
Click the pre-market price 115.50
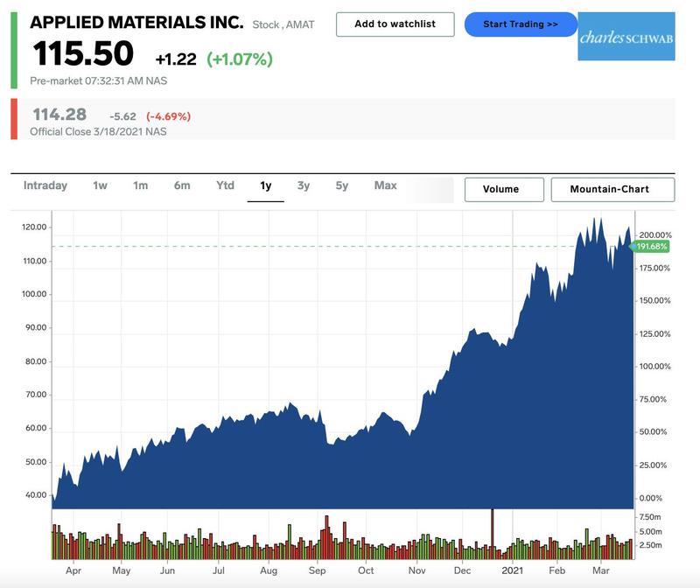pyautogui.click(x=83, y=53)
